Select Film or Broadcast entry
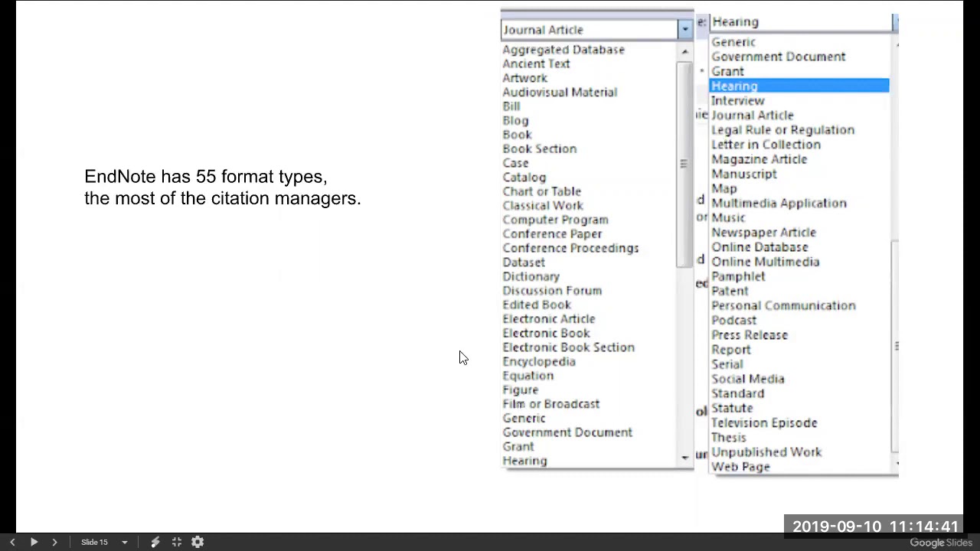Screen dimensions: 980x551 [x=550, y=403]
